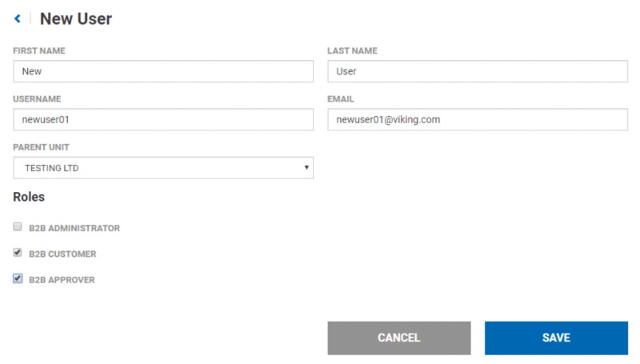Save the new user
The height and width of the screenshot is (364, 640).
(556, 338)
